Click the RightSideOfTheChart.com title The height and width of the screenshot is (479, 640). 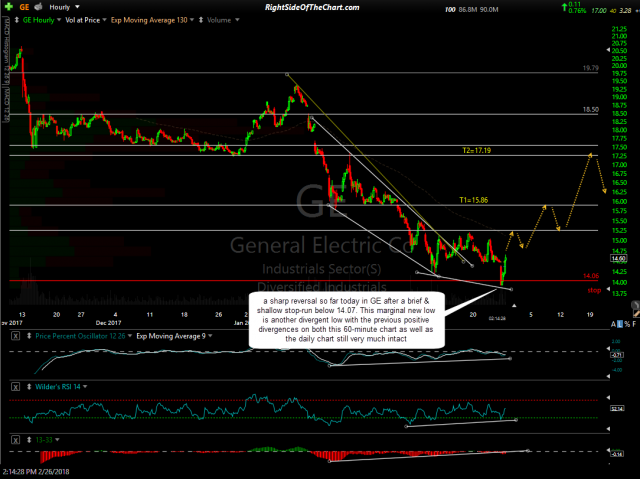coord(312,7)
